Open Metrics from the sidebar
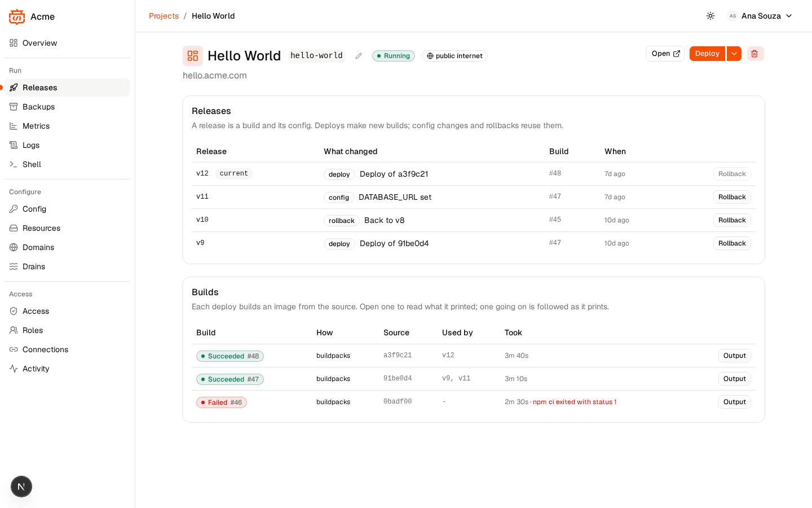Viewport: 812px width, 508px height. [x=68, y=126]
